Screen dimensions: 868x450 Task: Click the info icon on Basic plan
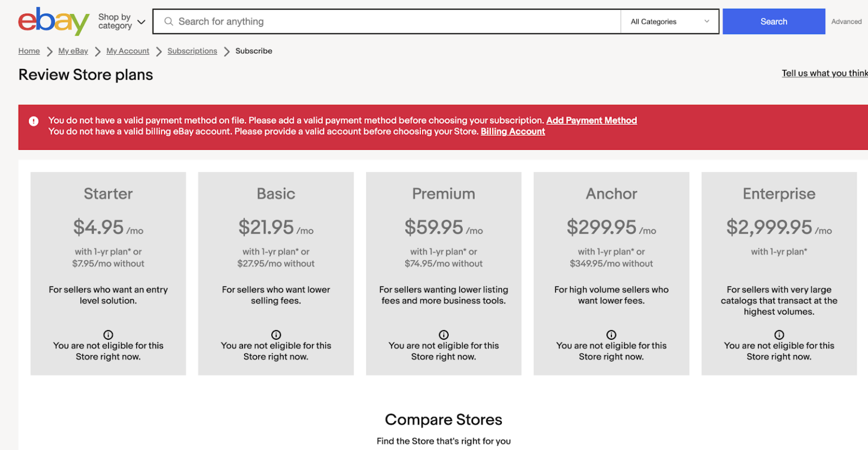click(x=276, y=335)
